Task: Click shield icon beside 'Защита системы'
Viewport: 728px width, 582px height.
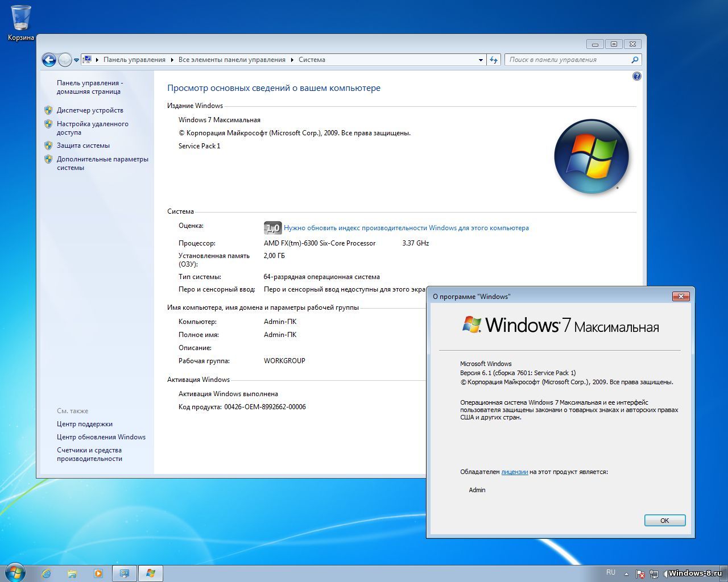Action: point(48,145)
